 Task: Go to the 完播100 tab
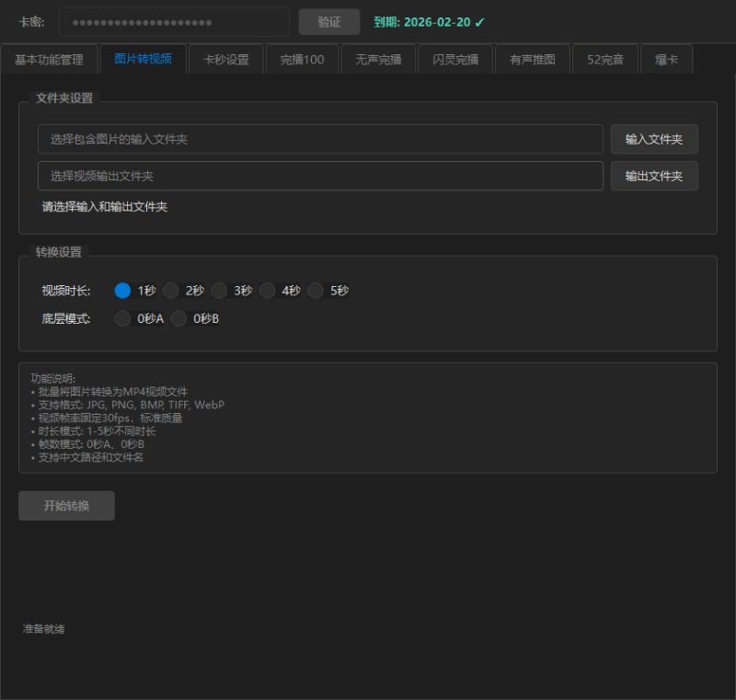click(x=302, y=60)
